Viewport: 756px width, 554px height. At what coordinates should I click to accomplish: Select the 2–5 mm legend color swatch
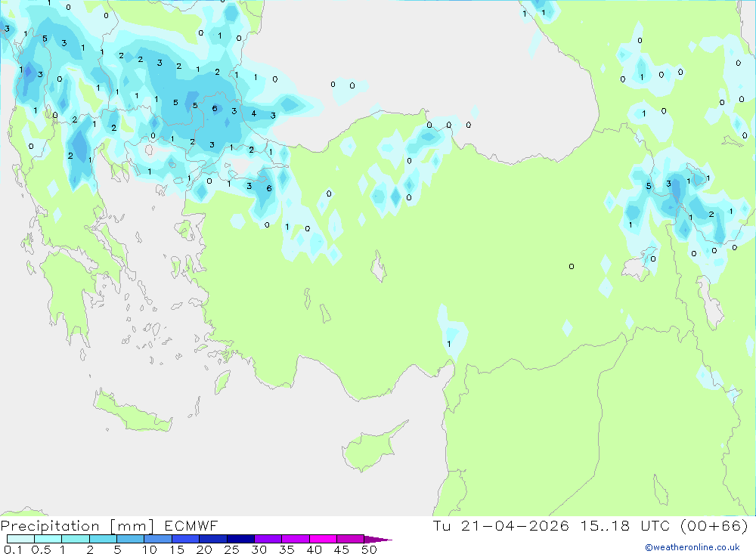point(103,539)
